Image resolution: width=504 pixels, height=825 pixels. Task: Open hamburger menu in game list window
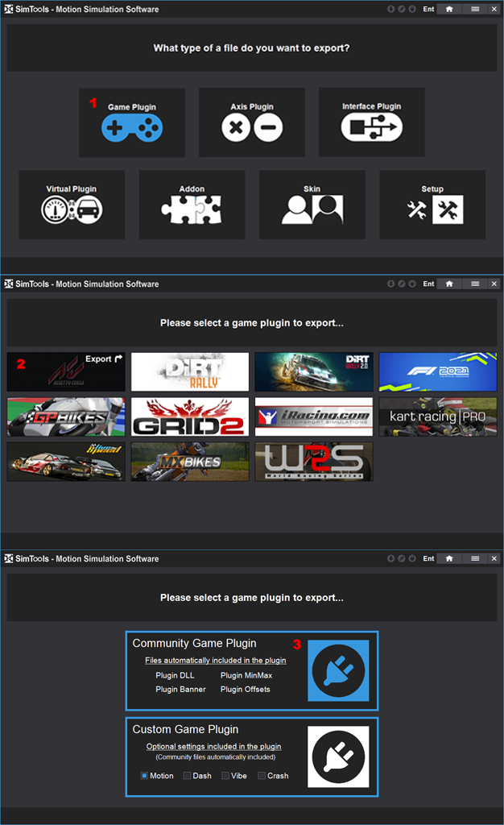click(475, 284)
